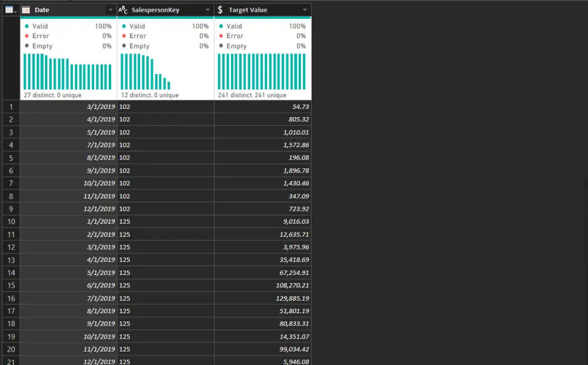Viewport: 588px width, 365px height.
Task: Click the dollar data type icon on Target Value
Action: pos(220,9)
